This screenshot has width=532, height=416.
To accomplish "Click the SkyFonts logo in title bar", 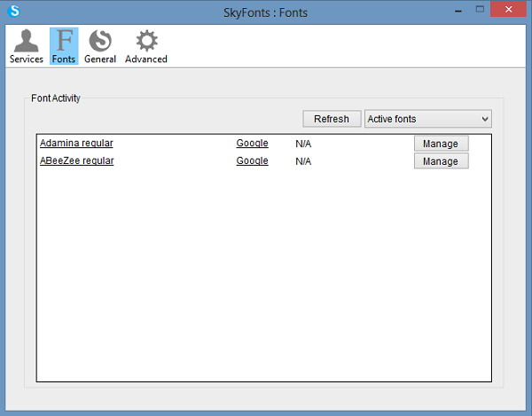I will 14,11.
